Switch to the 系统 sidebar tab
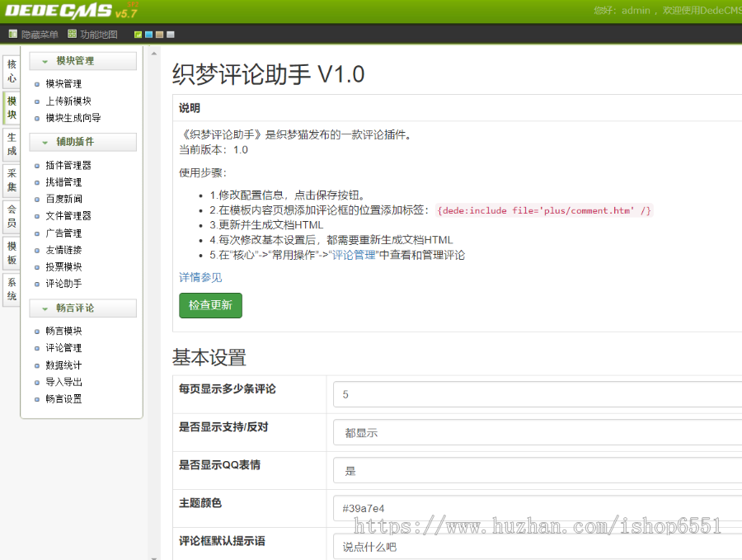The height and width of the screenshot is (560, 742). (11, 287)
